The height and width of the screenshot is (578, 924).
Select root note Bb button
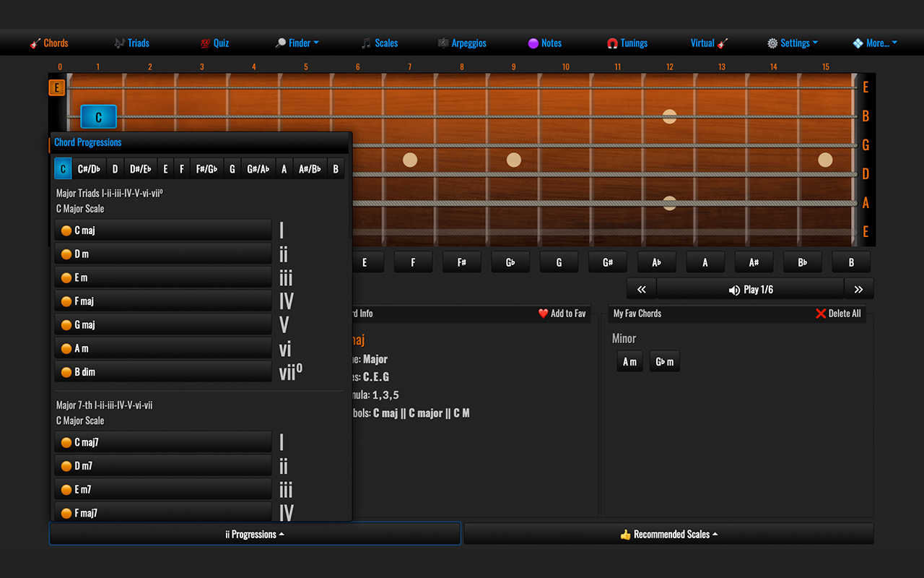tap(803, 262)
